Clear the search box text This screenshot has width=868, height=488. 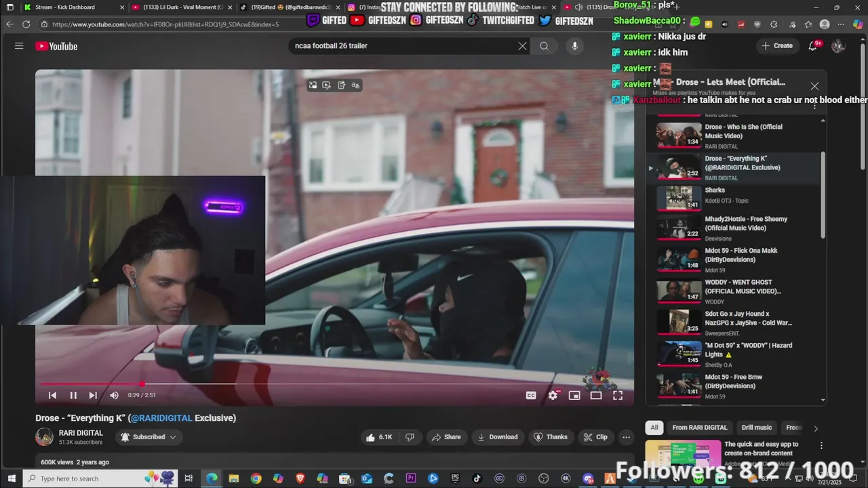[x=522, y=46]
